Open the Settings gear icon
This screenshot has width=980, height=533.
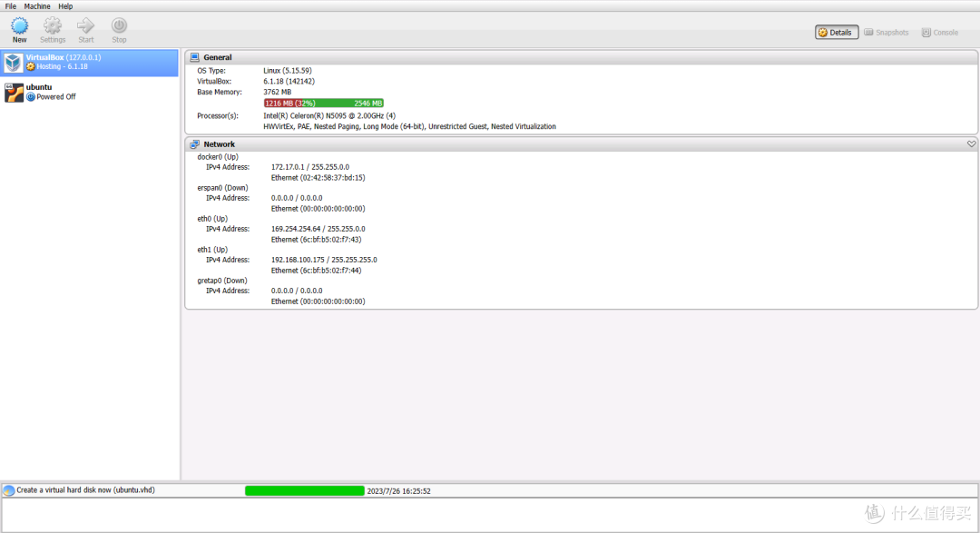(x=53, y=25)
